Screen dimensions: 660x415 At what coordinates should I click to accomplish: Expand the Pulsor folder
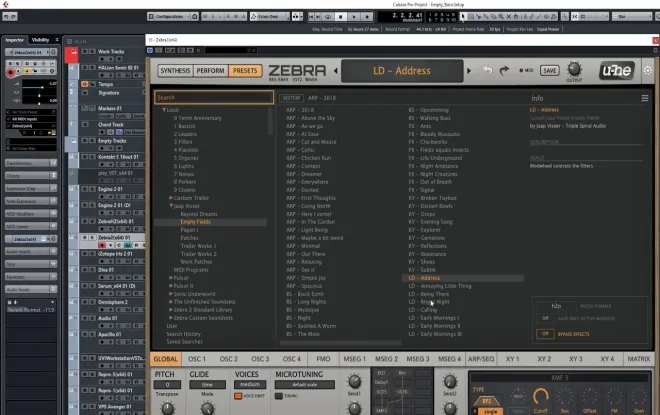(x=171, y=278)
